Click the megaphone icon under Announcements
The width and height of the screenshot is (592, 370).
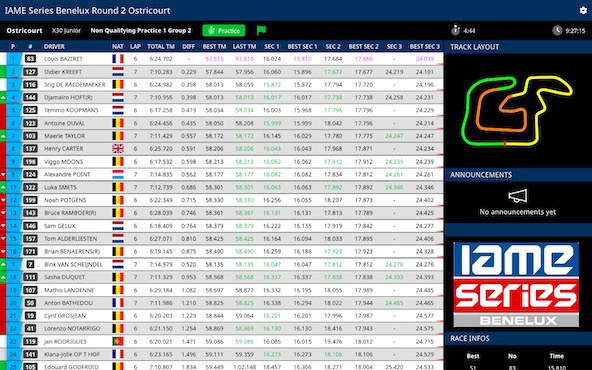coord(517,196)
